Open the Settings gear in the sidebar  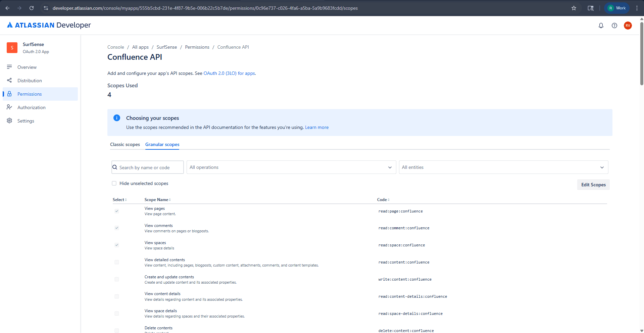pyautogui.click(x=9, y=121)
